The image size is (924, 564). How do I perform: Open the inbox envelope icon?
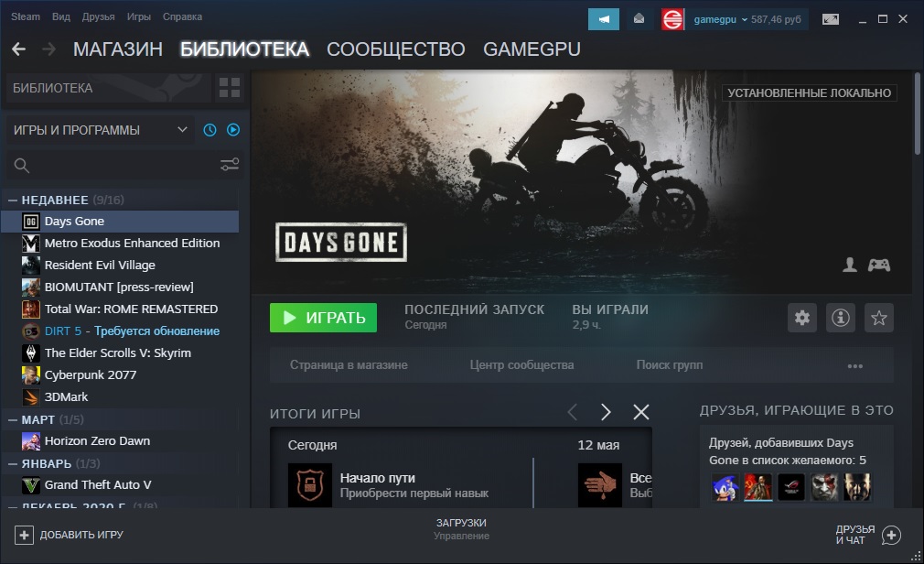pos(639,19)
